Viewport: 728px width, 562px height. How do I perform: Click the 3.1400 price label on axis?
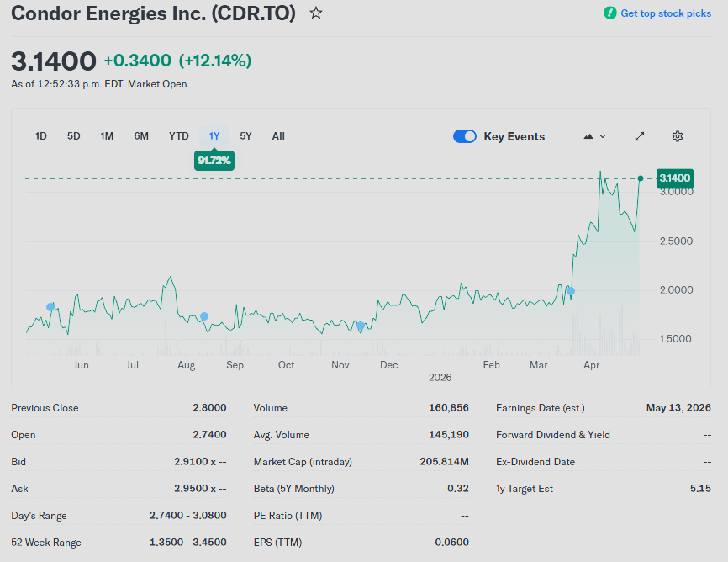coord(674,178)
